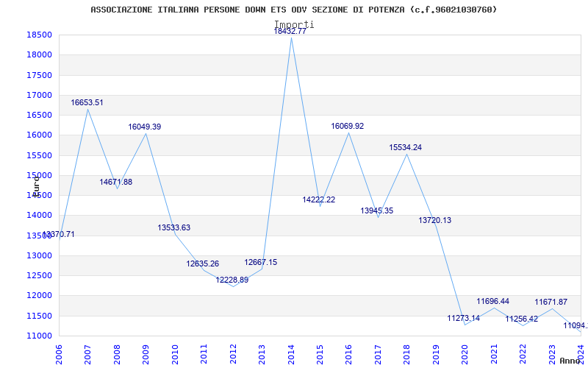
Task: Select the 12635.26 data label
Action: (x=203, y=264)
